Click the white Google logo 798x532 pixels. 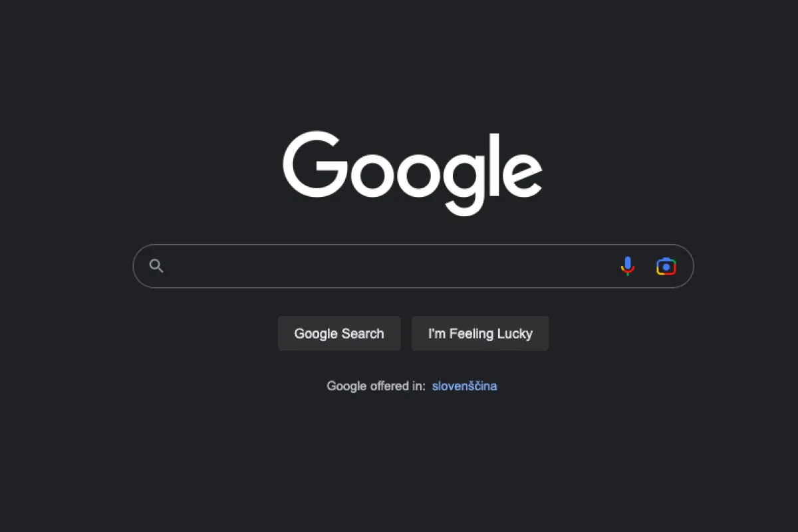pyautogui.click(x=412, y=173)
